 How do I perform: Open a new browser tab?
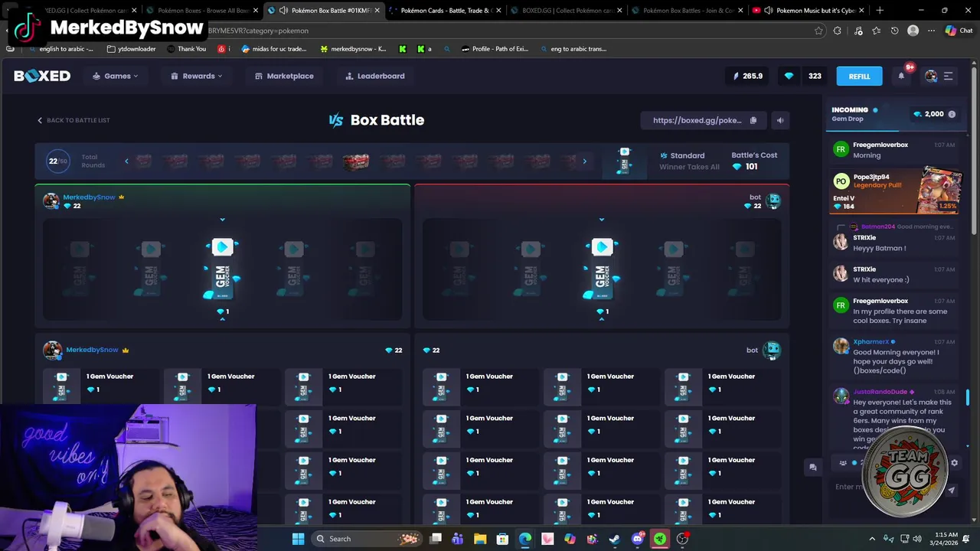879,11
